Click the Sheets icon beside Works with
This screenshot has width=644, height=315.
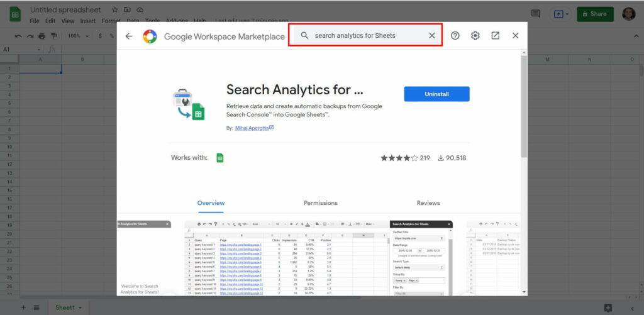click(219, 158)
